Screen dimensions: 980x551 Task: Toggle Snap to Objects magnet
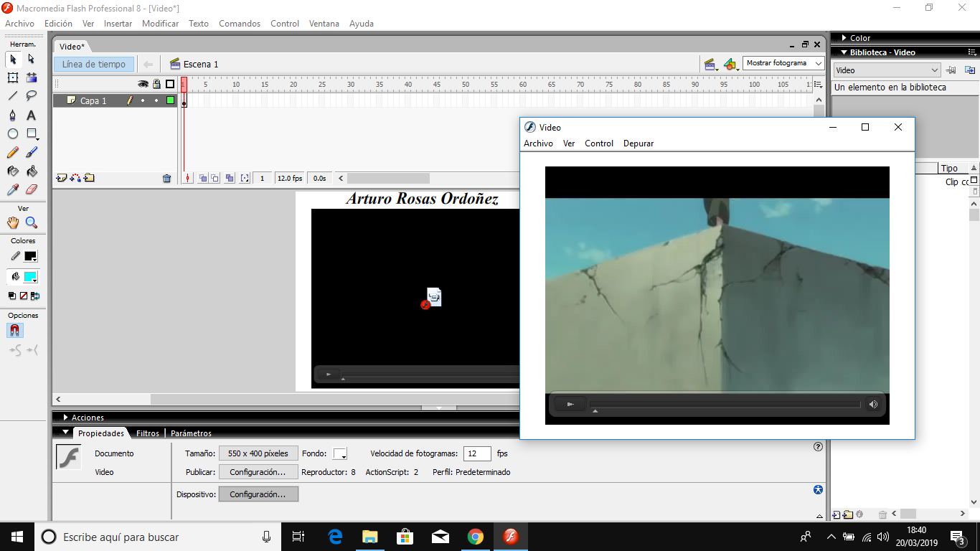pyautogui.click(x=14, y=331)
